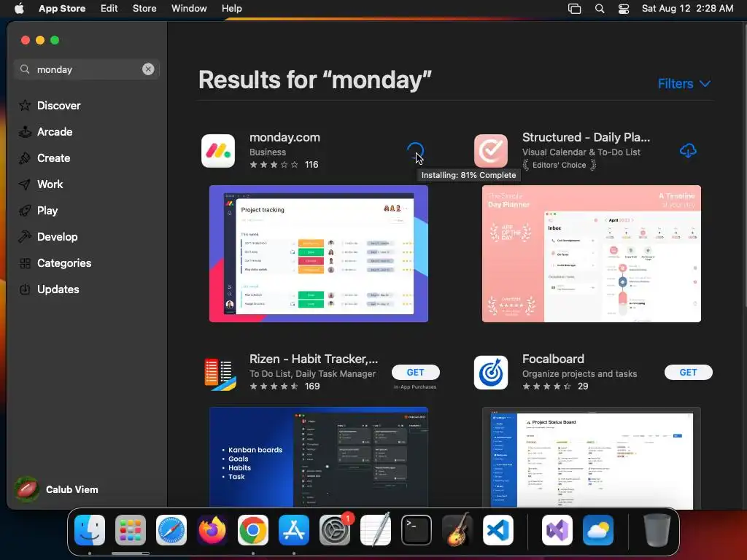Open Focalboard Project Status Board screenshot
Viewport: 747px width, 560px height.
click(x=591, y=457)
